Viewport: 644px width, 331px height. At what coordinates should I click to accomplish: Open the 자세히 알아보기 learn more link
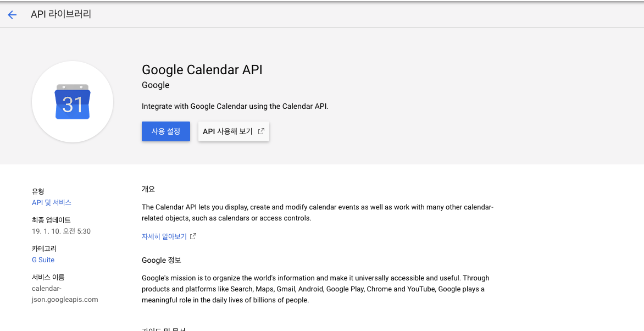(165, 236)
